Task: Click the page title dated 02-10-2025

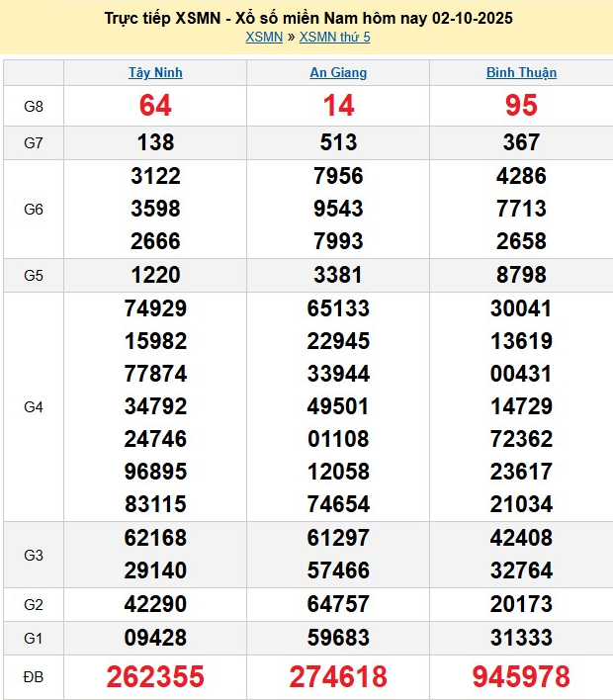Action: point(307,18)
